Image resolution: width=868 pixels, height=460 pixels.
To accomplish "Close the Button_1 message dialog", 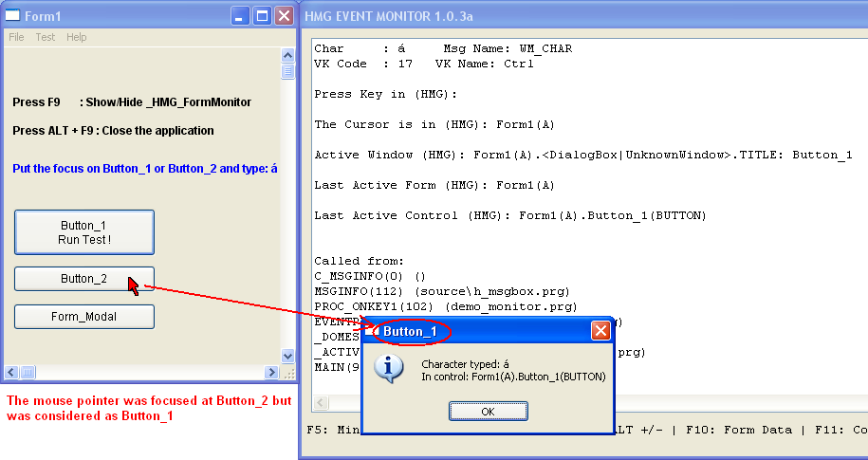I will tap(600, 331).
